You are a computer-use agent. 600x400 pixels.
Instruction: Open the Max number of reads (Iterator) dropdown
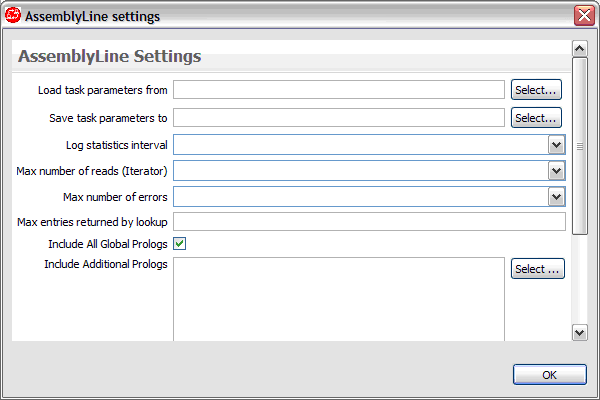(556, 171)
